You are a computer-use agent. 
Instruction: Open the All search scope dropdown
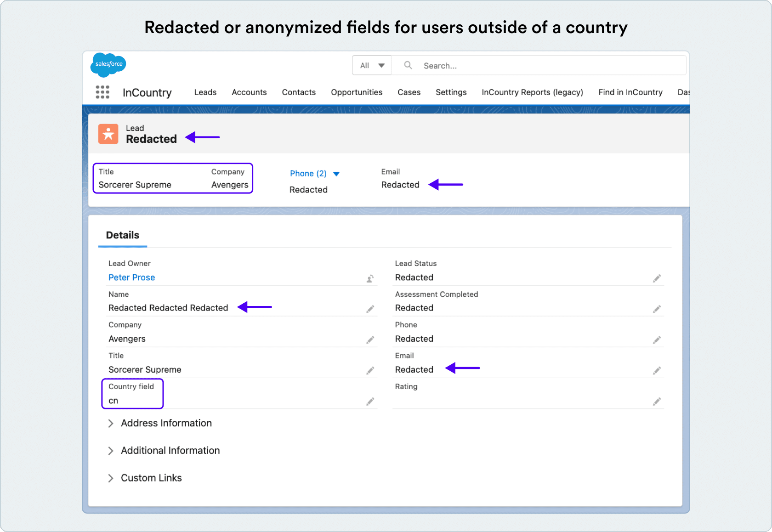[372, 66]
